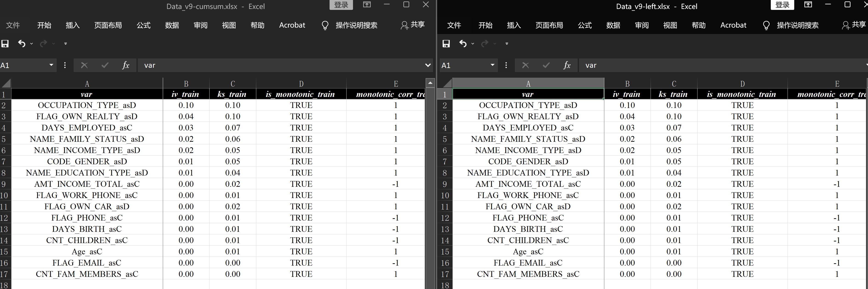Open the Insert Function fx icon

[x=125, y=65]
